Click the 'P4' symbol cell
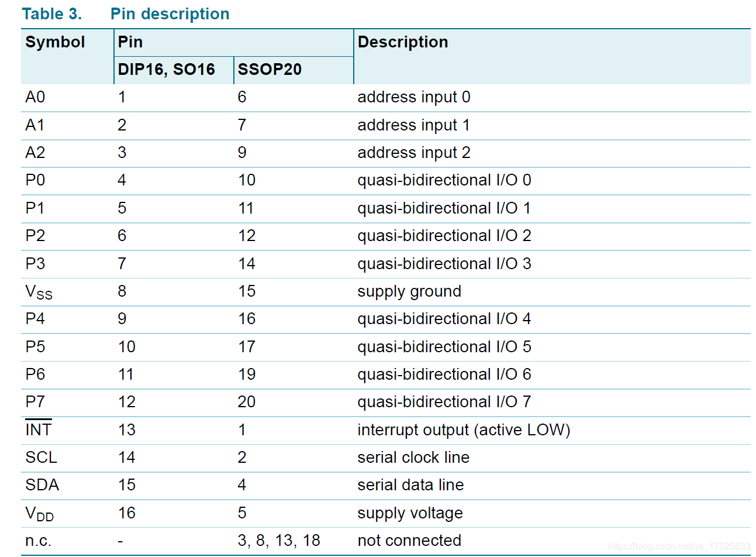The image size is (756, 557). point(35,319)
